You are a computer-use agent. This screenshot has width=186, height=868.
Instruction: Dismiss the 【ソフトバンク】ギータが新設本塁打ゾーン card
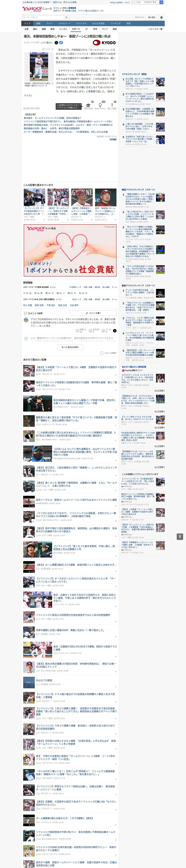point(44,220)
